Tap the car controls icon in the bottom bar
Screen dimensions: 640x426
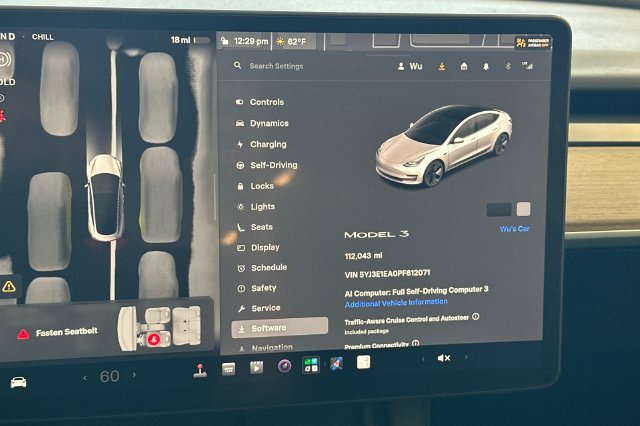click(x=18, y=382)
